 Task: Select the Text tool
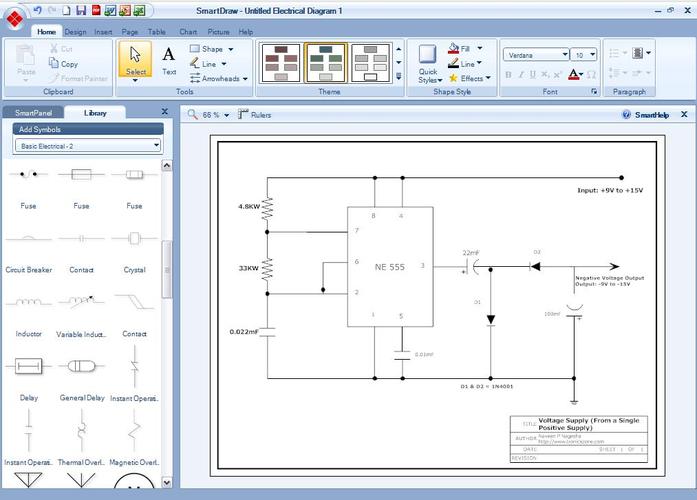169,59
